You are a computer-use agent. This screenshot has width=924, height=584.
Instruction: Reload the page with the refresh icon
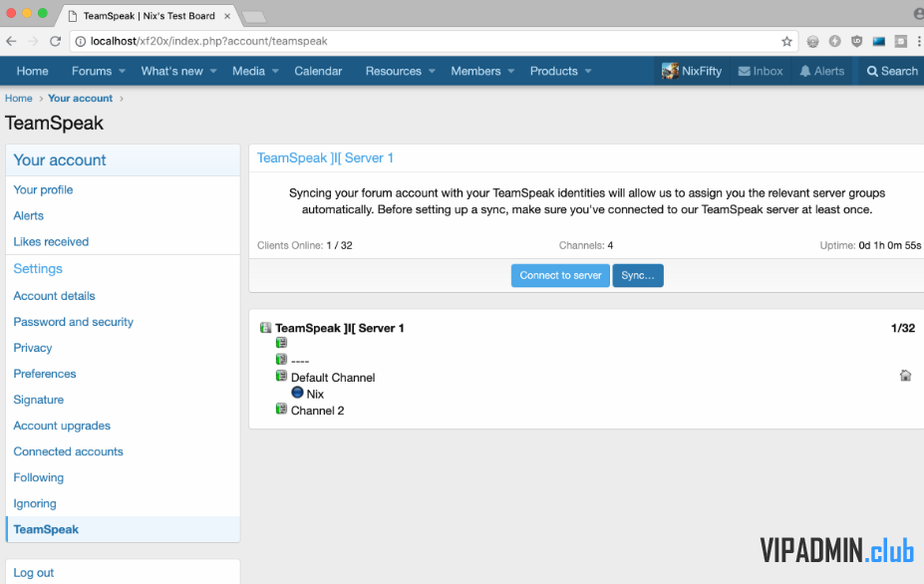pyautogui.click(x=56, y=41)
